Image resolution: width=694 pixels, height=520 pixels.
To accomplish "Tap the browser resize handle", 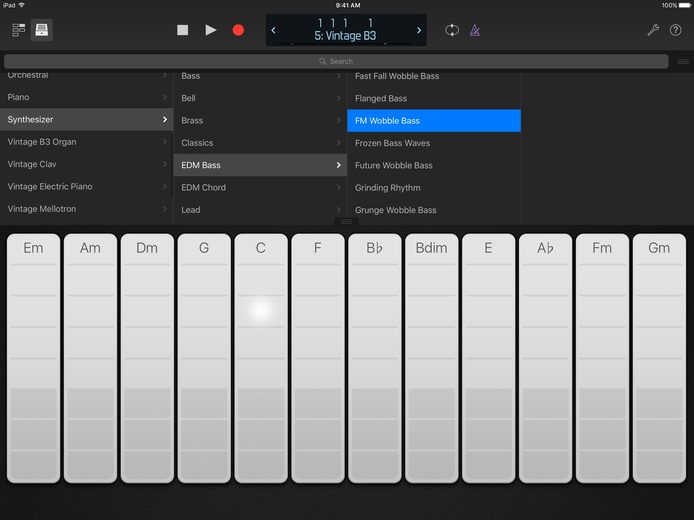I will 346,221.
